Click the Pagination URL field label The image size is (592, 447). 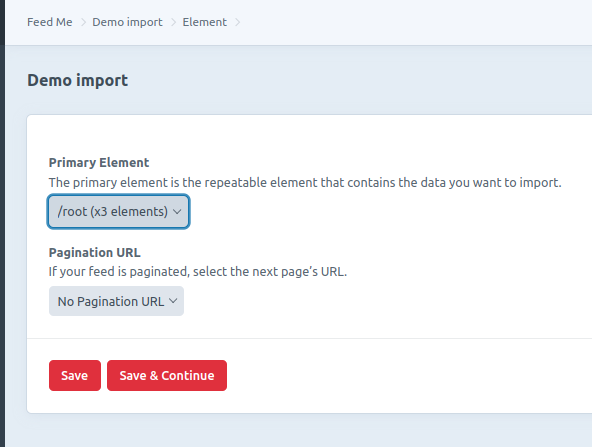(94, 252)
